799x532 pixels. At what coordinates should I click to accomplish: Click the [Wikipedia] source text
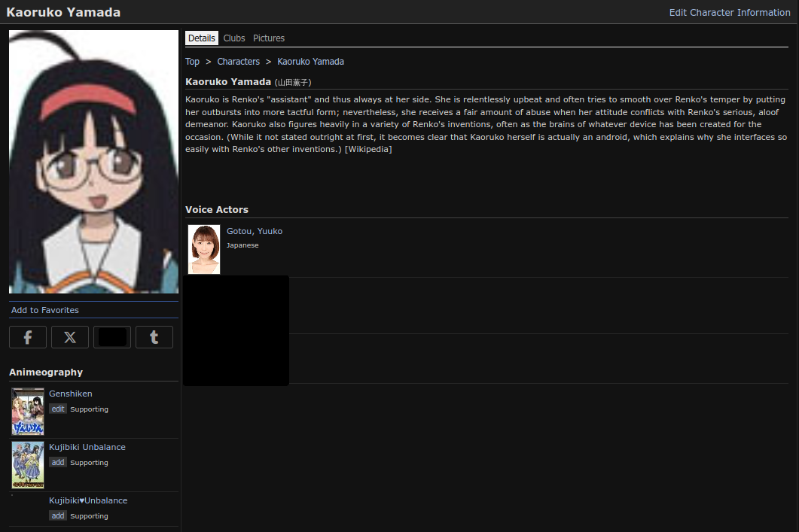tap(368, 149)
